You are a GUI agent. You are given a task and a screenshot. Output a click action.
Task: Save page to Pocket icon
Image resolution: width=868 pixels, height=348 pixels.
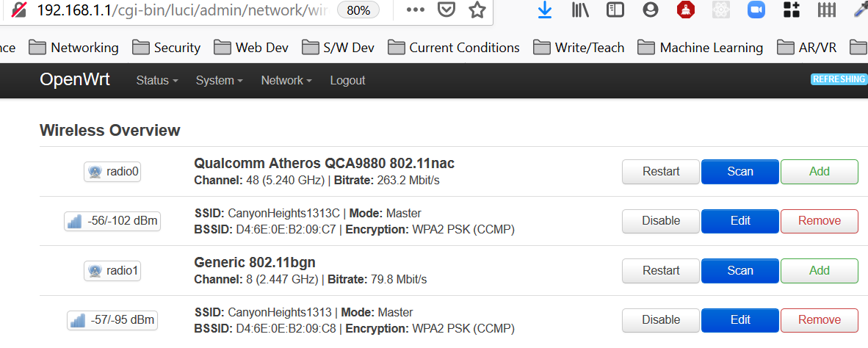(446, 10)
